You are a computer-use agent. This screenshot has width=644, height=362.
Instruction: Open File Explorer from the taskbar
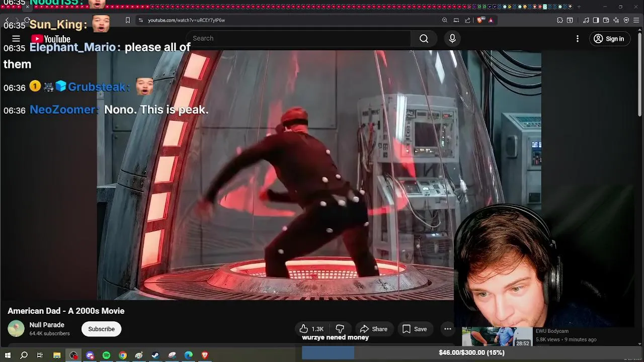click(x=57, y=355)
